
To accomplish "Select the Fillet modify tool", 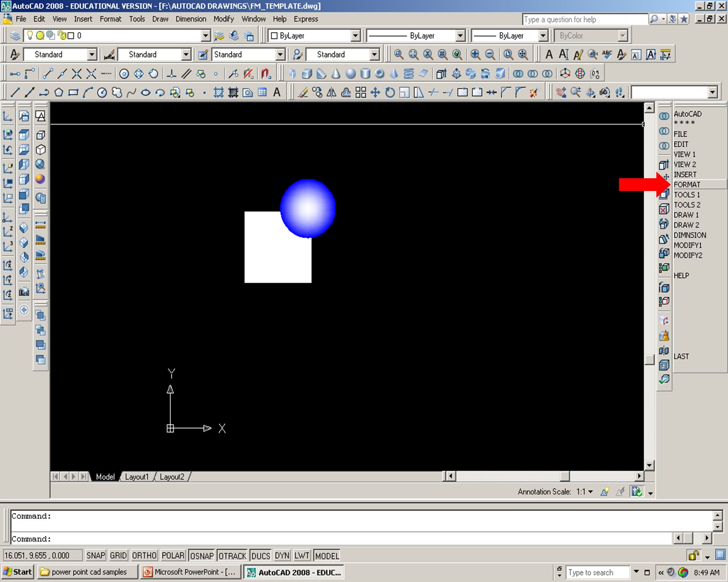I will click(520, 92).
